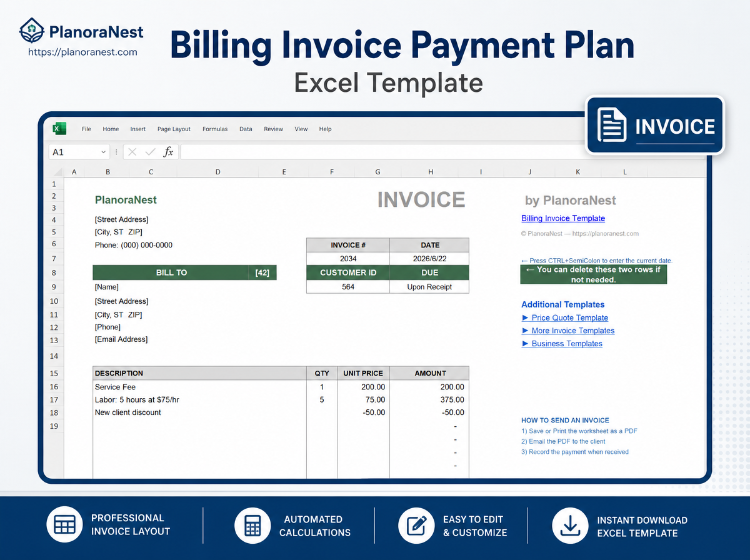
Task: Select column H header
Action: pos(430,171)
